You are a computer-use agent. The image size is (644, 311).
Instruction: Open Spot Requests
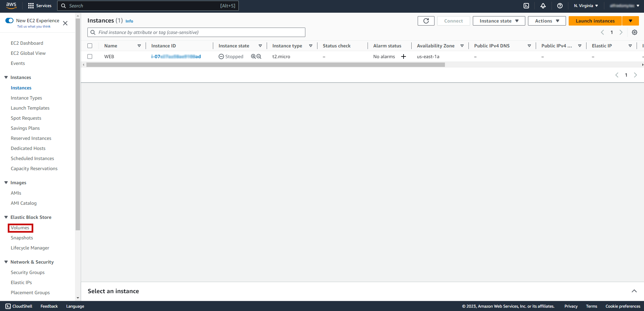[26, 118]
